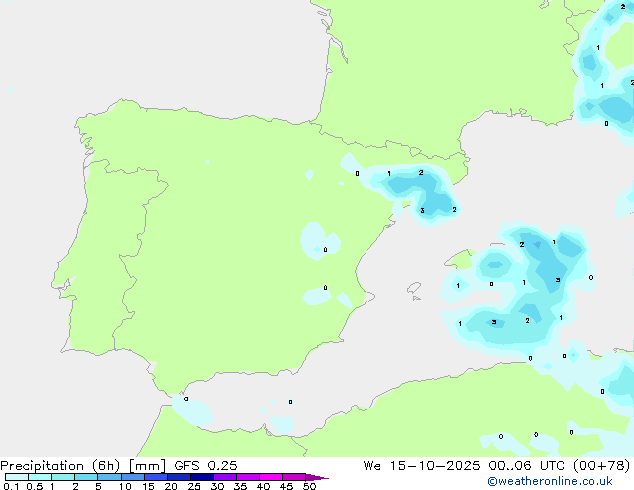Click the '15' legend scale label

tap(148, 486)
